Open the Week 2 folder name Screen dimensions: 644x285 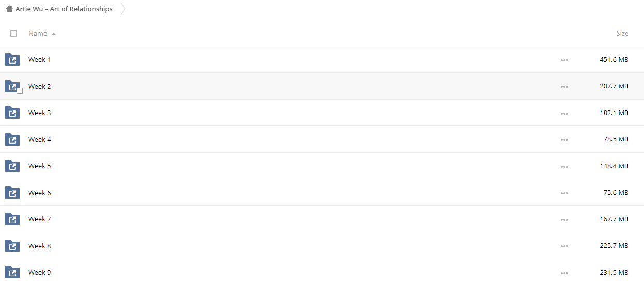click(x=40, y=87)
